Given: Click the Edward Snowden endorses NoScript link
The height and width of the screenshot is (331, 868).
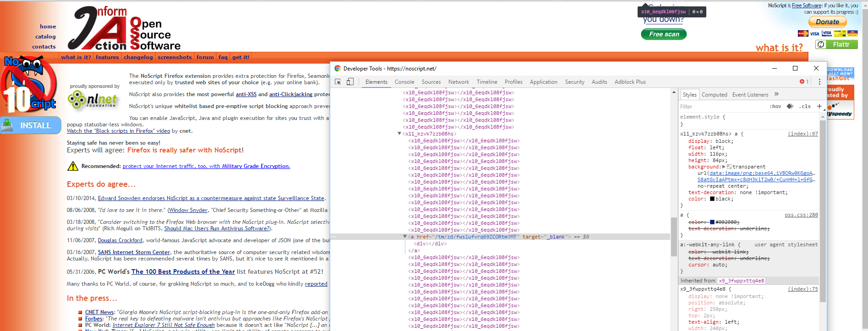Looking at the screenshot, I should click(x=211, y=198).
